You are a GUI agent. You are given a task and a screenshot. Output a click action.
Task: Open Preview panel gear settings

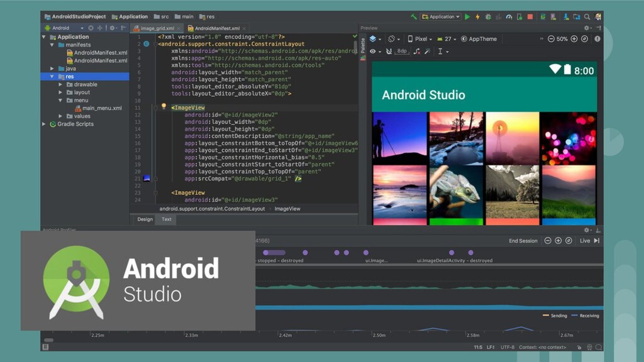point(587,28)
